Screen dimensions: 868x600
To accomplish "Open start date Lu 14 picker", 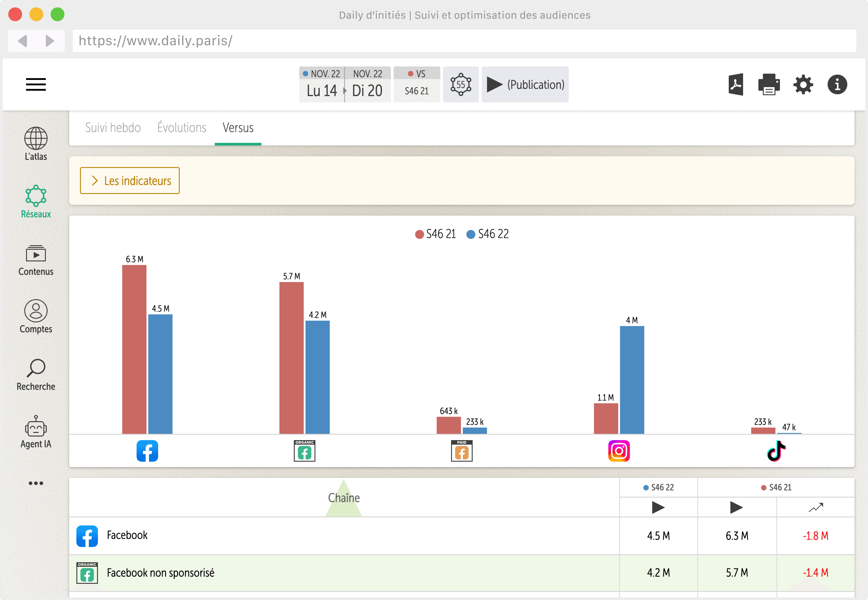I will coord(322,85).
